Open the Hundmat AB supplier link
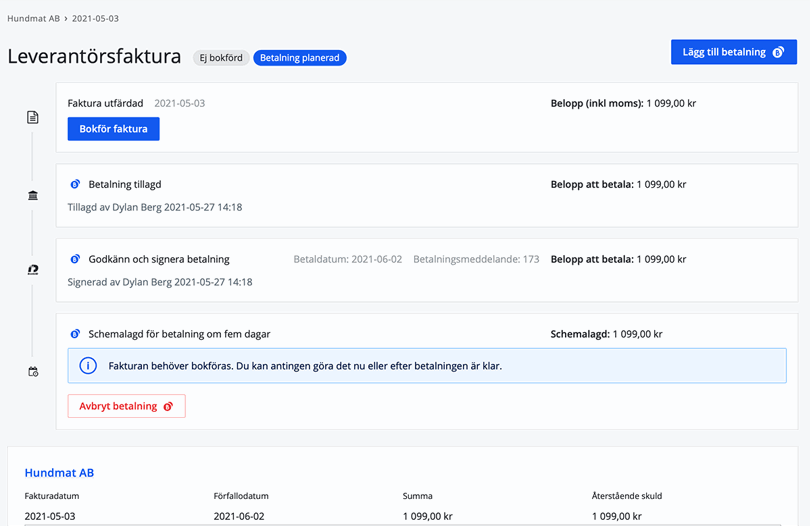Screen dimensions: 810x526 59,472
